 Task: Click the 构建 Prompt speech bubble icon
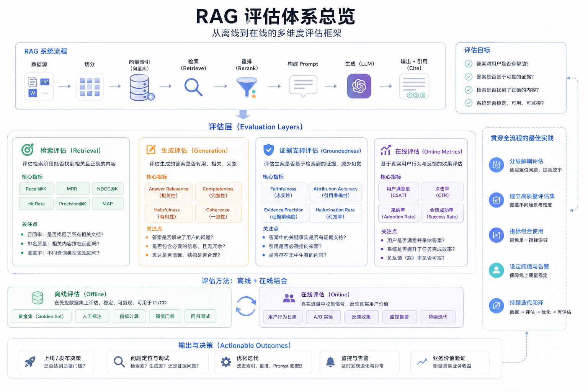(303, 86)
